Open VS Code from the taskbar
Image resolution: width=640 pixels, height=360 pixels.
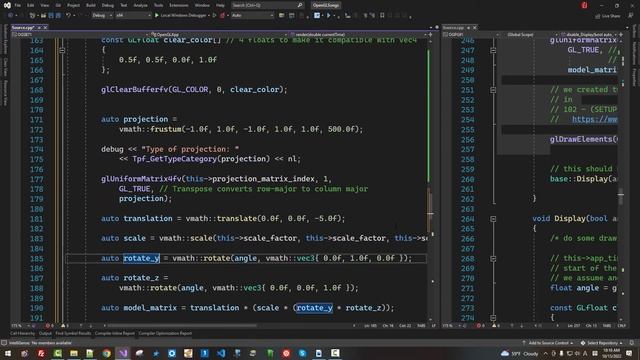click(x=221, y=353)
